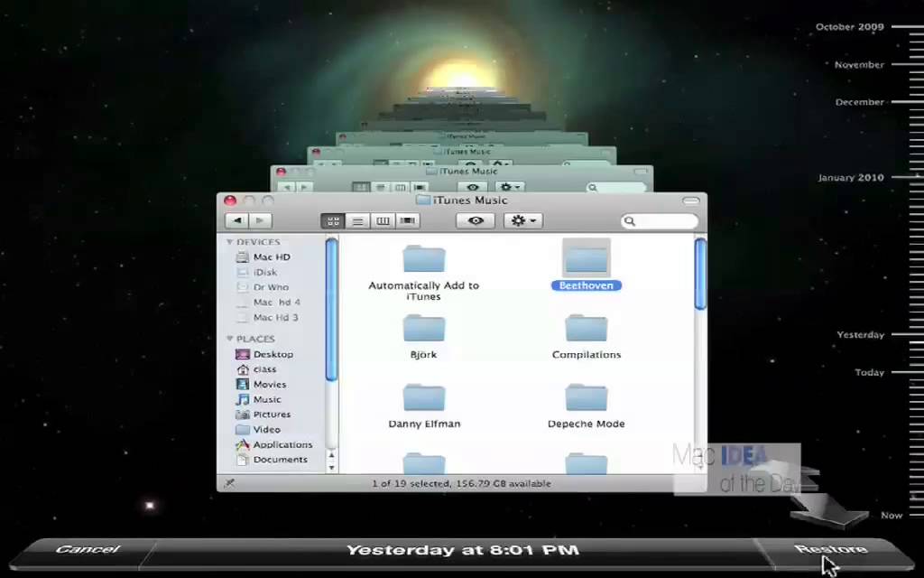Click the status bar's bottom-left icon
The image size is (924, 578).
(230, 484)
